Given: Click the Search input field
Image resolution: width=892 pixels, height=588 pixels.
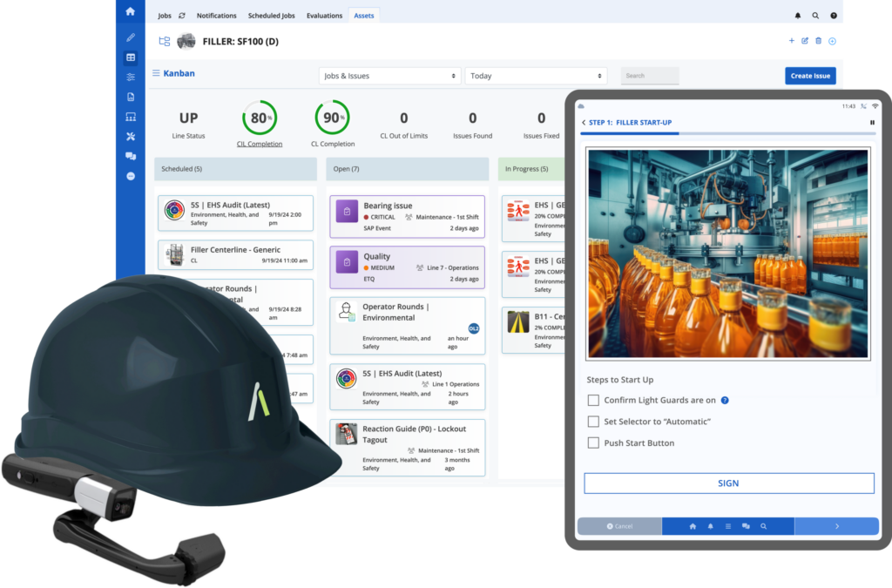Looking at the screenshot, I should click(x=650, y=76).
